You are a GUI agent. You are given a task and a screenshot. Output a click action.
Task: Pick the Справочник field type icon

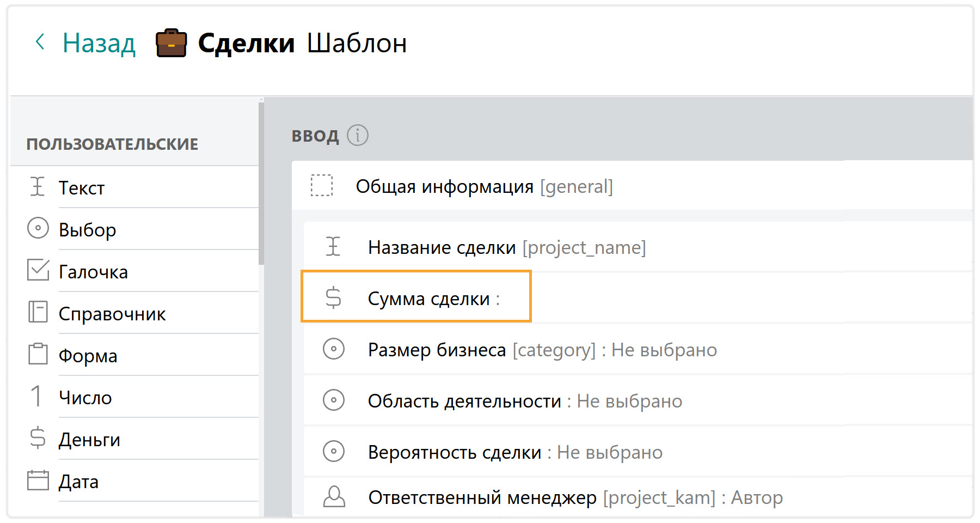click(x=38, y=313)
